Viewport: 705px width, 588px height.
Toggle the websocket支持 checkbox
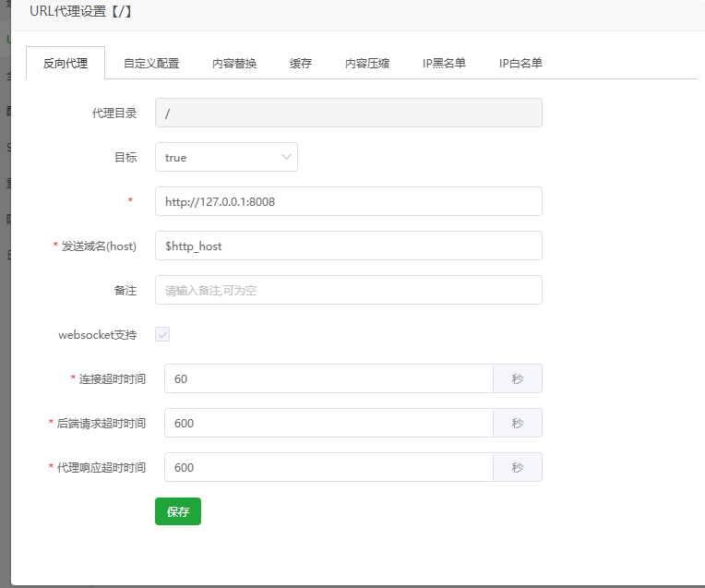(162, 335)
